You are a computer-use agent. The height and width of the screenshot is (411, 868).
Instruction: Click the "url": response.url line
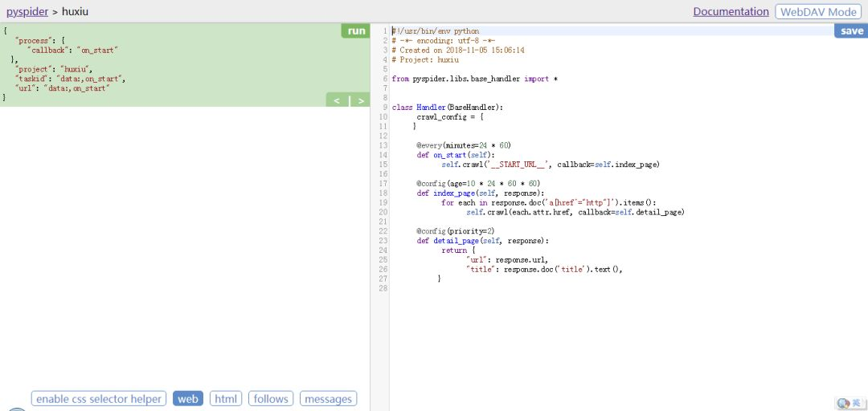pos(507,259)
